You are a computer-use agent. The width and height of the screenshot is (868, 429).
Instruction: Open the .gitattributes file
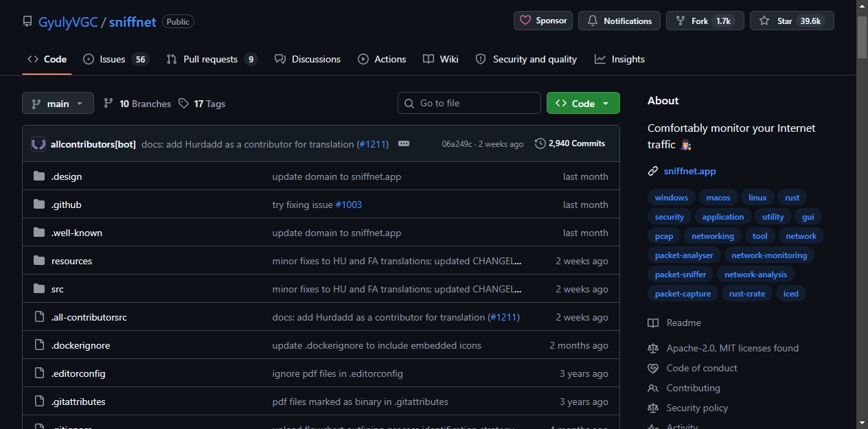[x=78, y=402]
